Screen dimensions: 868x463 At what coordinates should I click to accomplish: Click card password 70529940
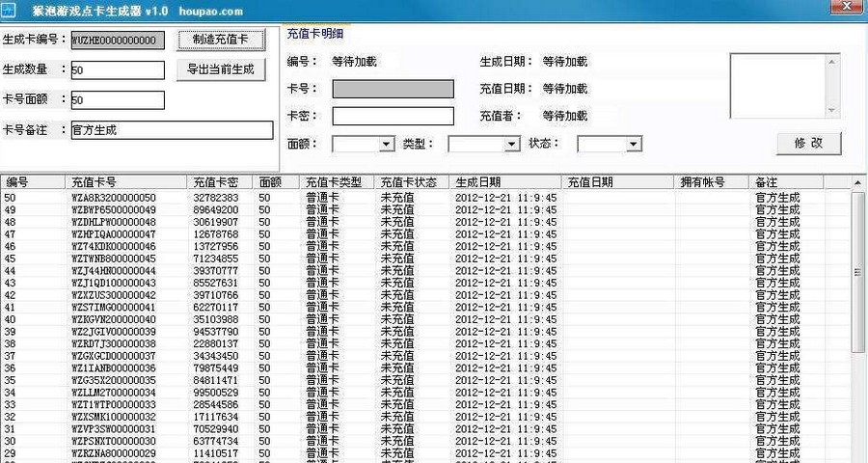216,429
